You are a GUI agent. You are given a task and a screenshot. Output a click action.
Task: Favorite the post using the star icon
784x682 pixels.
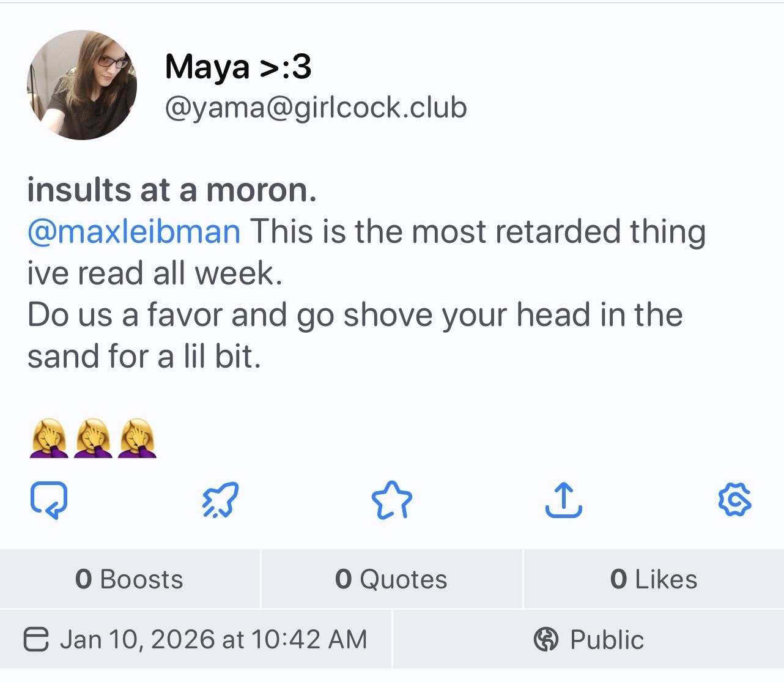[x=392, y=500]
